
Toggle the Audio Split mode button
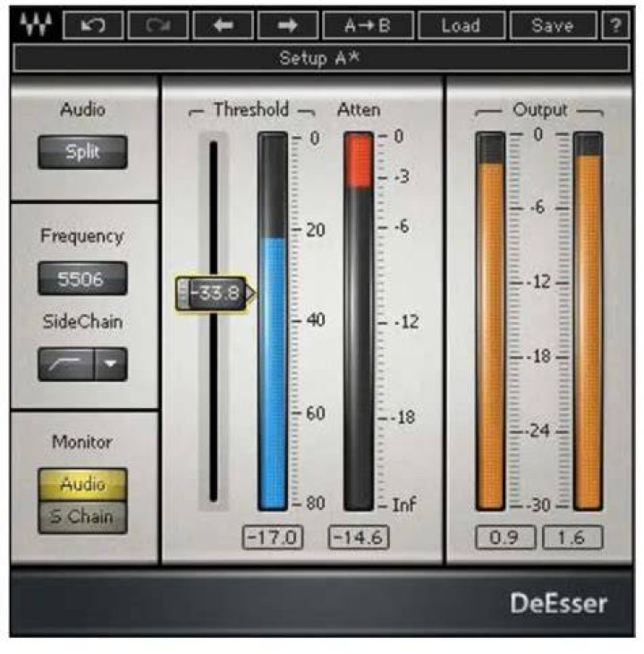point(82,152)
